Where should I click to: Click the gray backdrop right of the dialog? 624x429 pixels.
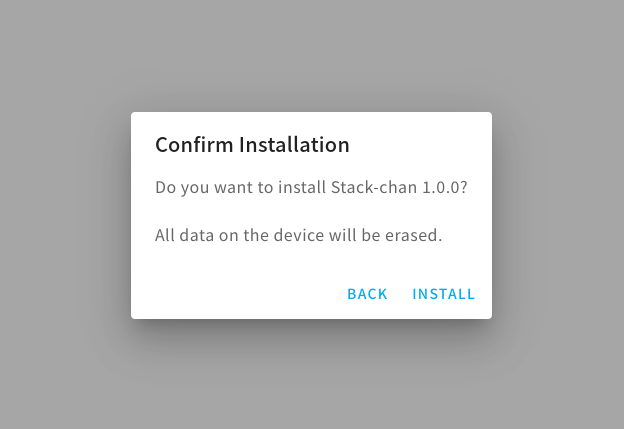click(558, 215)
